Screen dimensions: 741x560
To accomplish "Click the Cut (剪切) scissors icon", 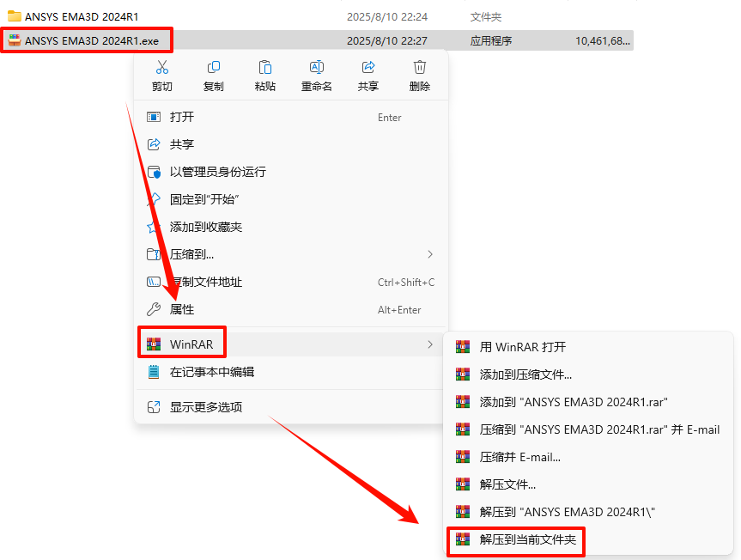I will click(x=162, y=68).
